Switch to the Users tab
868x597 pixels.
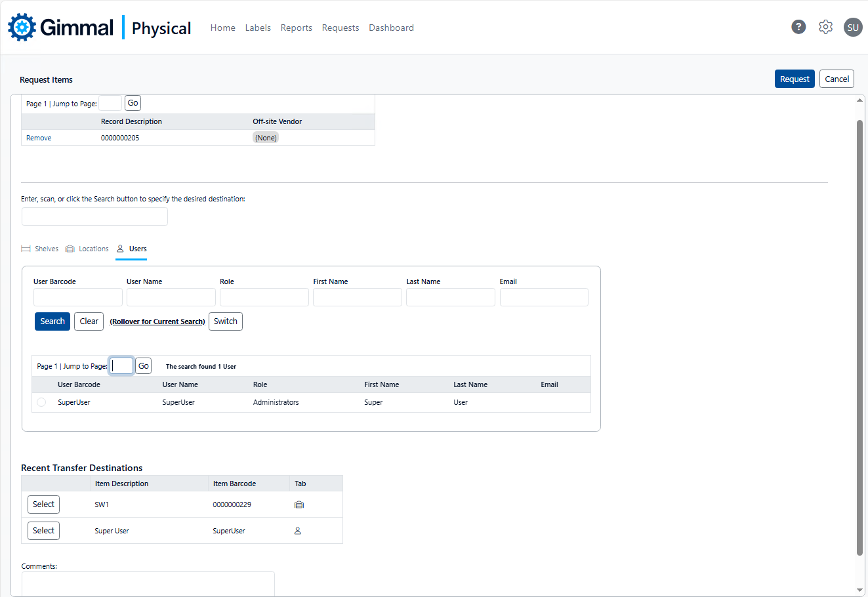137,249
